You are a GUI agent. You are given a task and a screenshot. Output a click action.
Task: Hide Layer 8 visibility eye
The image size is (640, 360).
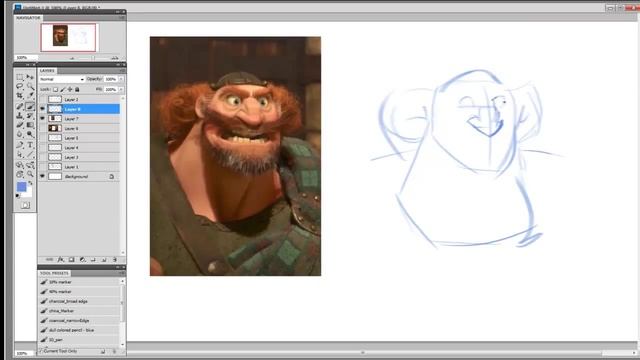tap(42, 109)
